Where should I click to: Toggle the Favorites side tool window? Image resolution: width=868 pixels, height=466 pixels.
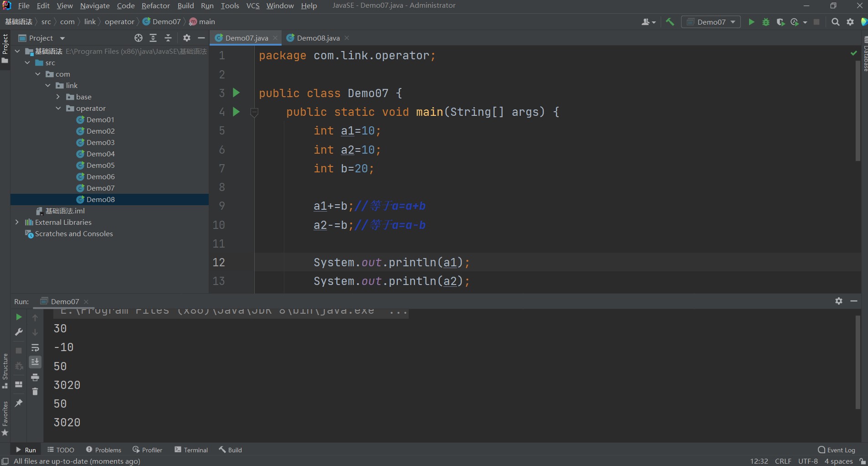[5, 418]
